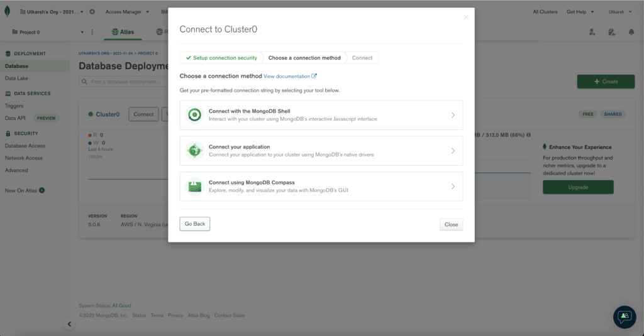644x336 pixels.
Task: Select Network Access in the sidebar
Action: pos(24,158)
